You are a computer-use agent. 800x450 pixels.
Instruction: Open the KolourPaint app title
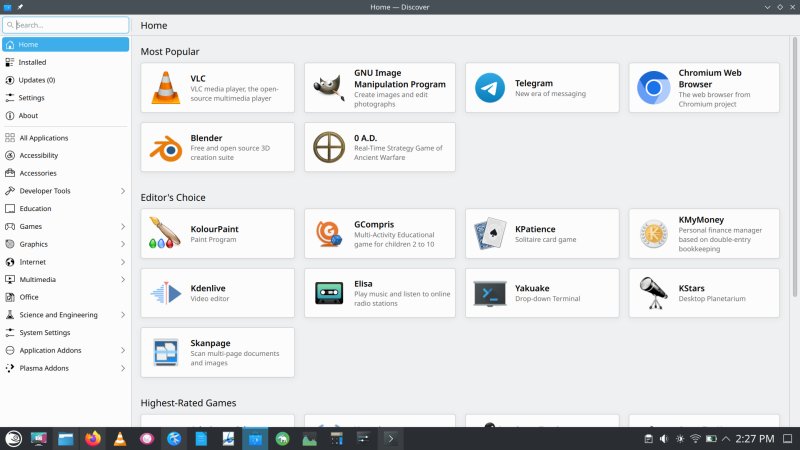214,229
